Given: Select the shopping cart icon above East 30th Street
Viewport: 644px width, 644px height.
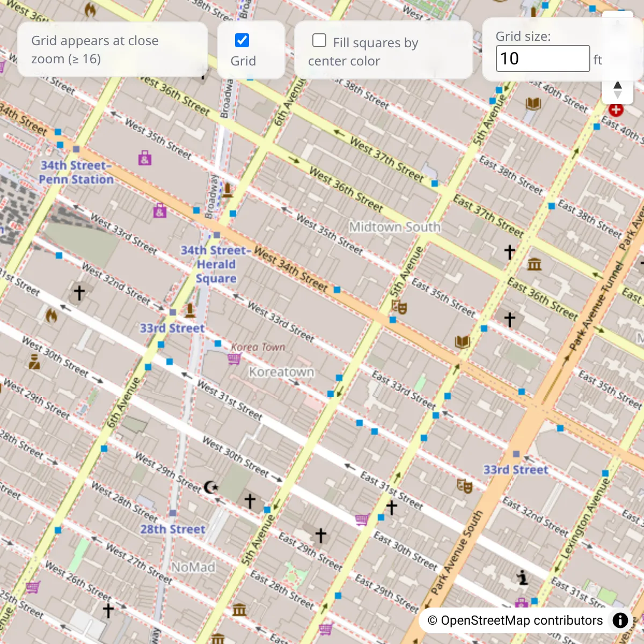Looking at the screenshot, I should [362, 519].
